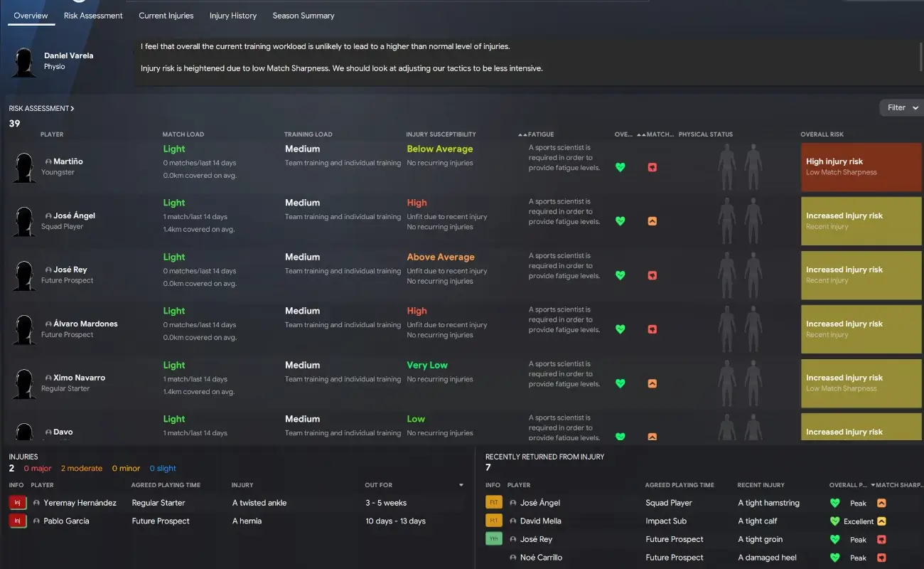Sort by Player column header
Screen dimensions: 924x569
(x=52, y=134)
